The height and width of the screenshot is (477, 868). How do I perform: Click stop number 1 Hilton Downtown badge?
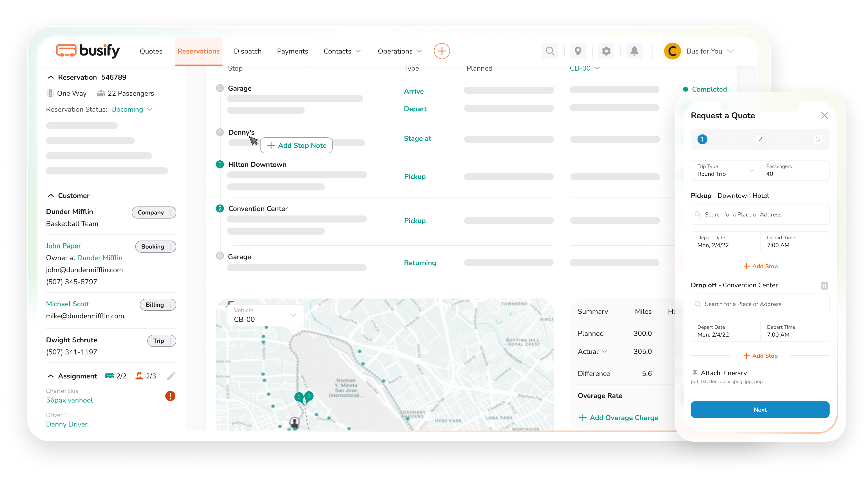(x=220, y=164)
